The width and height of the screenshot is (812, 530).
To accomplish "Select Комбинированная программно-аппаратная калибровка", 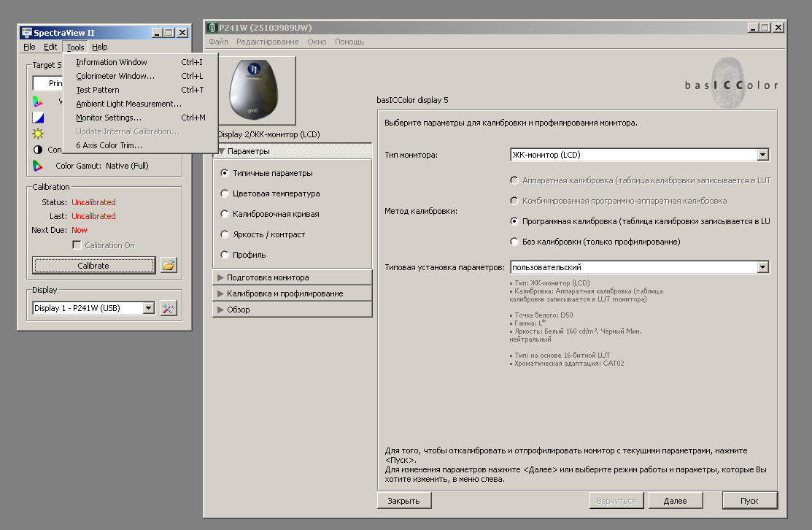I will click(x=514, y=201).
